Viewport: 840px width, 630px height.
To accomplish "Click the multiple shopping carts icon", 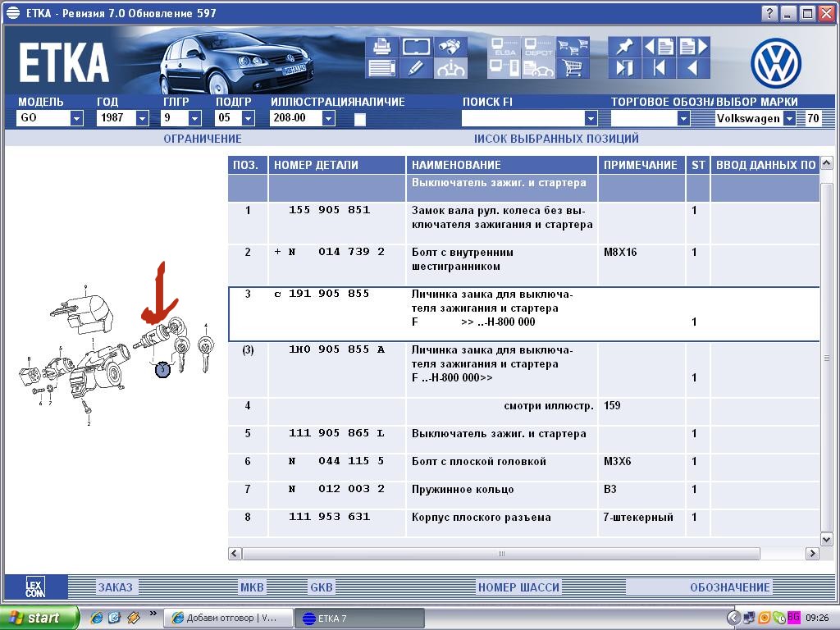I will coord(573,47).
